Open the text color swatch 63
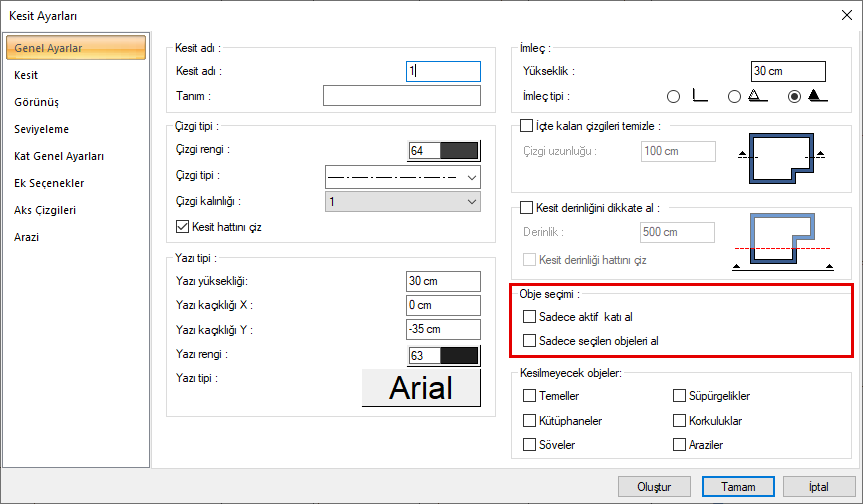 (444, 356)
